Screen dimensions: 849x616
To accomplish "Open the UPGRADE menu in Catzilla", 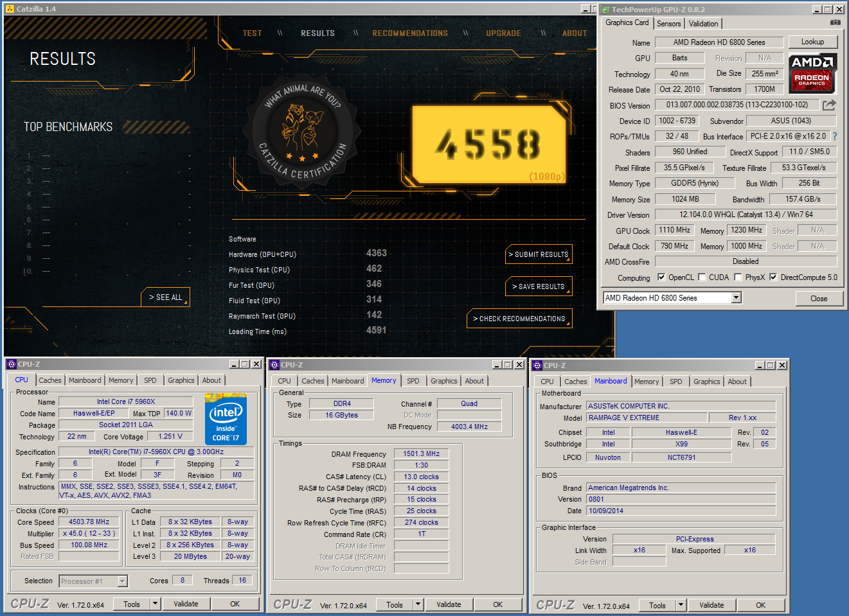I will 503,33.
